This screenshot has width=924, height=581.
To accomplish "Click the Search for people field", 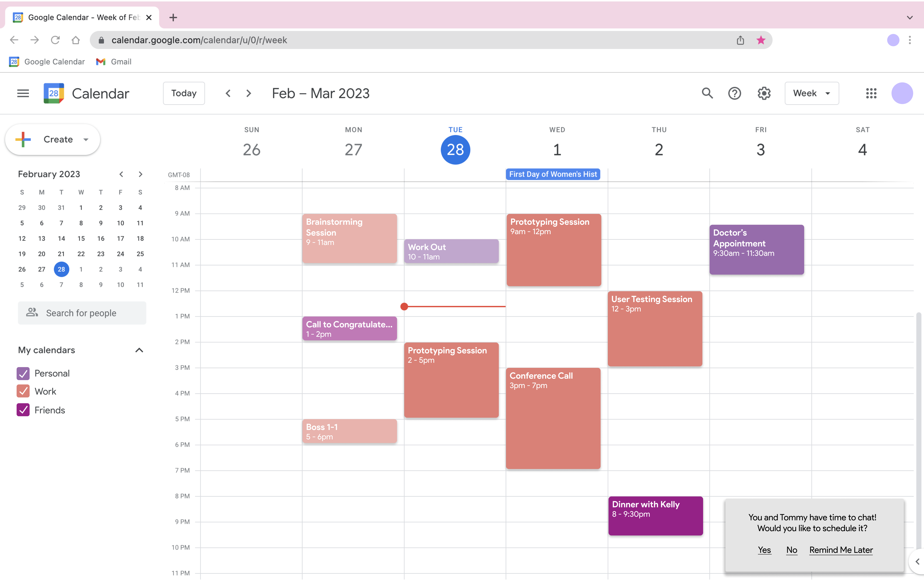I will tap(82, 313).
